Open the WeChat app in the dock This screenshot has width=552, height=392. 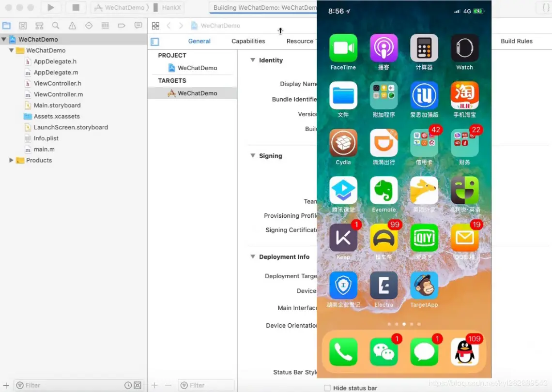point(383,352)
